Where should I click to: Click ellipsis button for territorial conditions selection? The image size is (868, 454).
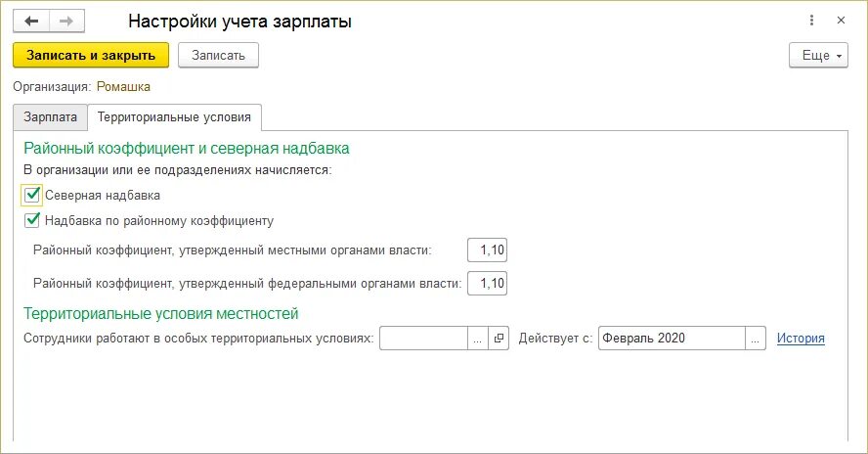(477, 339)
